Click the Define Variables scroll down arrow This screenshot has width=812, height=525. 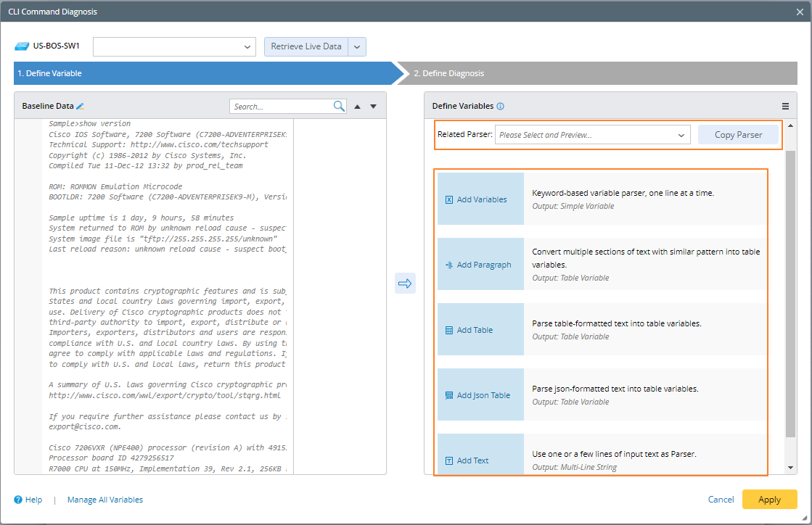point(790,468)
